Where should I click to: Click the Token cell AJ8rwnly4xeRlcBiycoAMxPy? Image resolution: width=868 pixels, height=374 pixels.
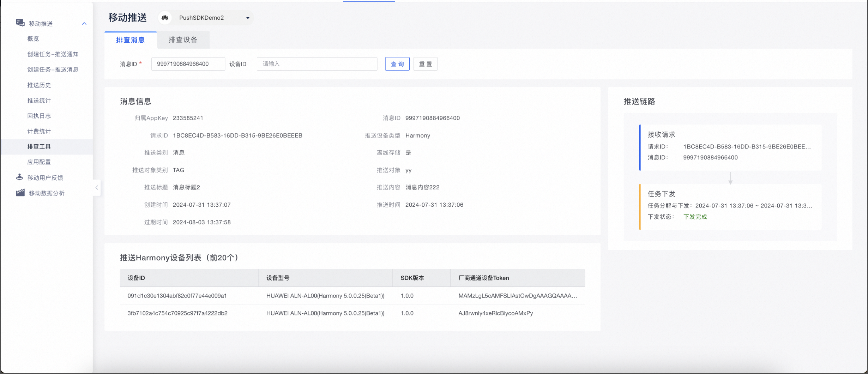[496, 313]
